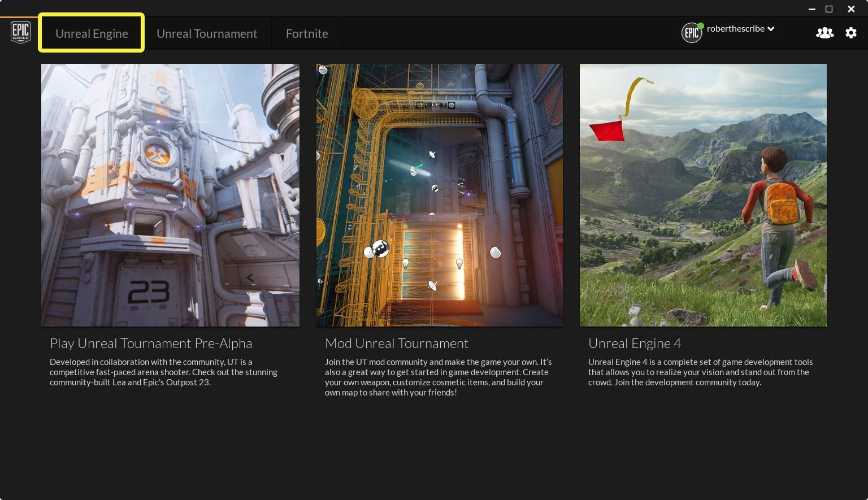Open the Outpost 23 tournament image
Viewport: 868px width, 500px height.
170,195
